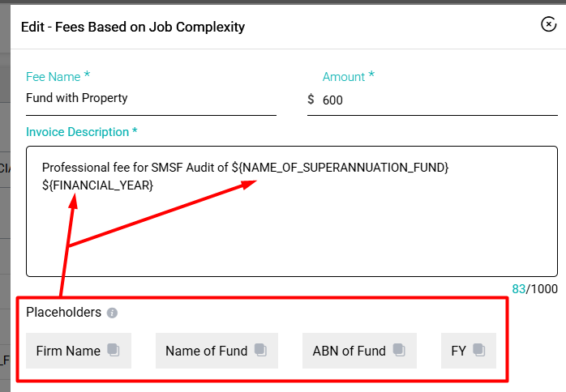This screenshot has width=566, height=392.
Task: Click the Amount label
Action: pos(349,76)
